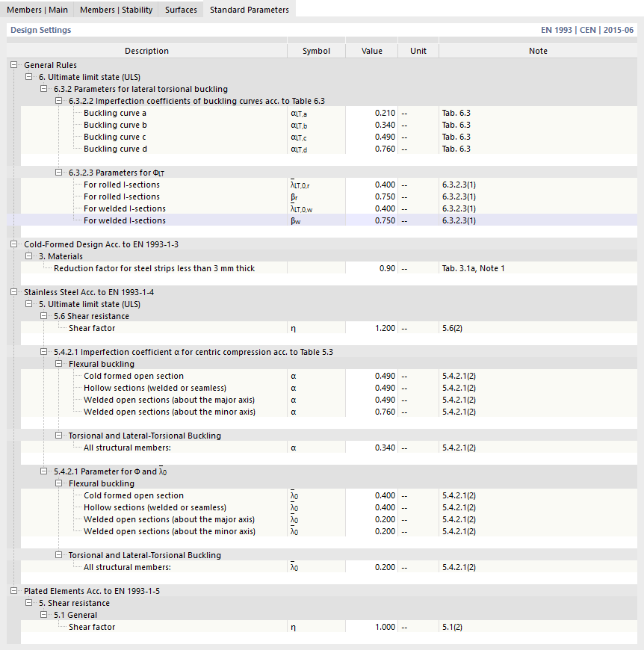Collapse the Flexural buckling group under 5.4.2.1

pos(58,364)
